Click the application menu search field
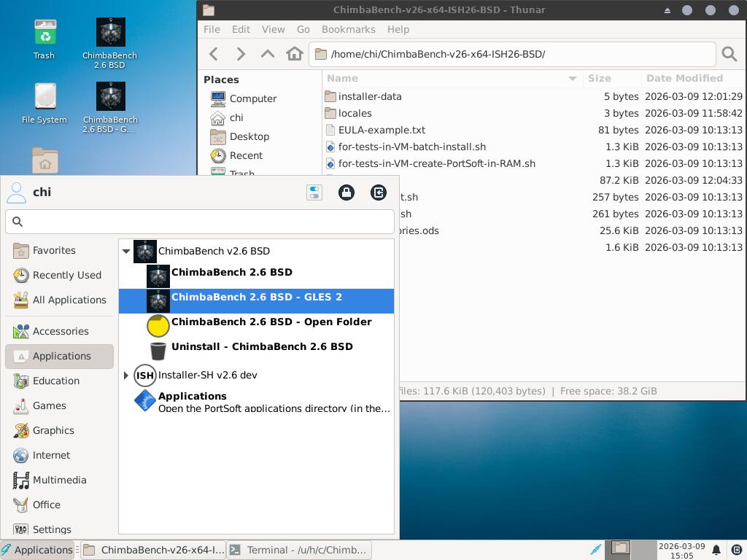This screenshot has width=747, height=560. (x=200, y=222)
